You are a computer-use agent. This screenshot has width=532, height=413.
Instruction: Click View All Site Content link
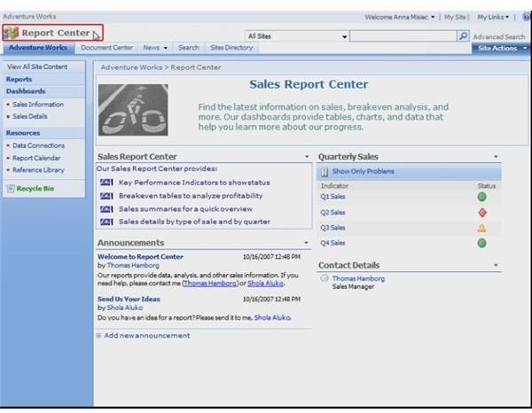coord(37,66)
